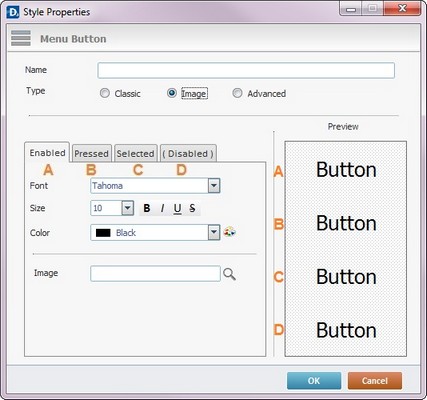427x400 pixels.
Task: Browse for image with magnifier icon
Action: (x=229, y=274)
